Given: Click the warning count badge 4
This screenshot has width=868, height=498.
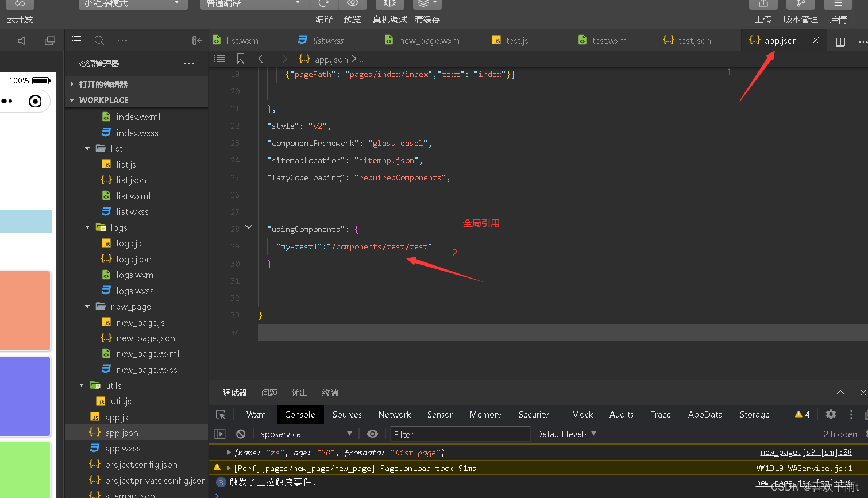Looking at the screenshot, I should click(x=803, y=414).
